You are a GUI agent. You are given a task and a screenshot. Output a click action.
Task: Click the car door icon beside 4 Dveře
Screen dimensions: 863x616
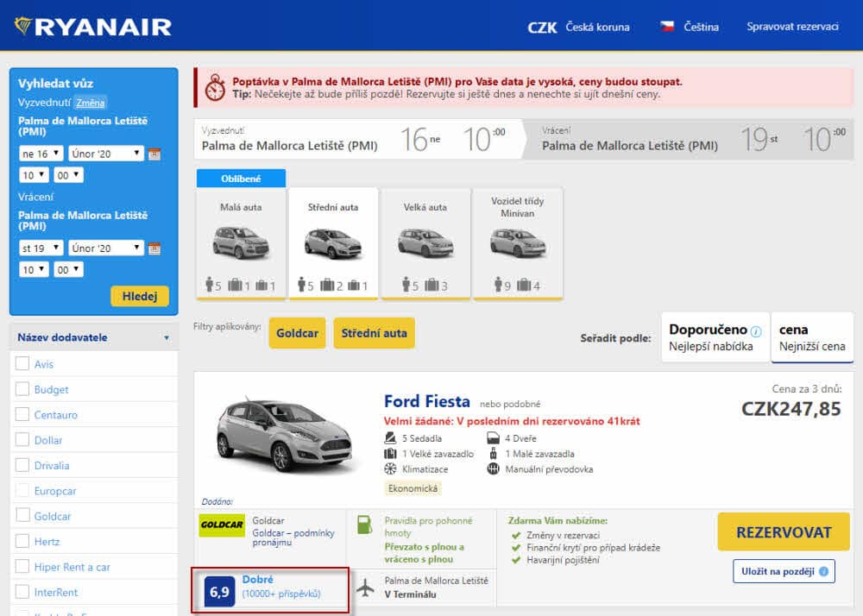coord(493,437)
